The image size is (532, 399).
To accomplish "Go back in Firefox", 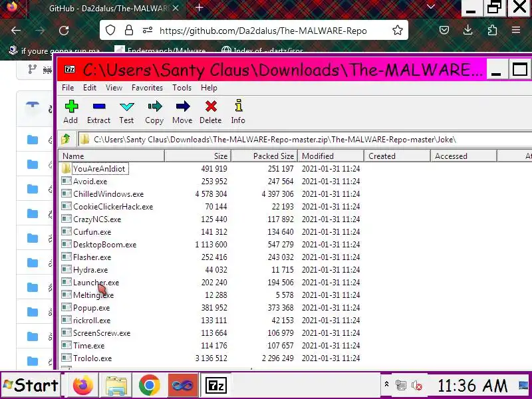I will [16, 31].
